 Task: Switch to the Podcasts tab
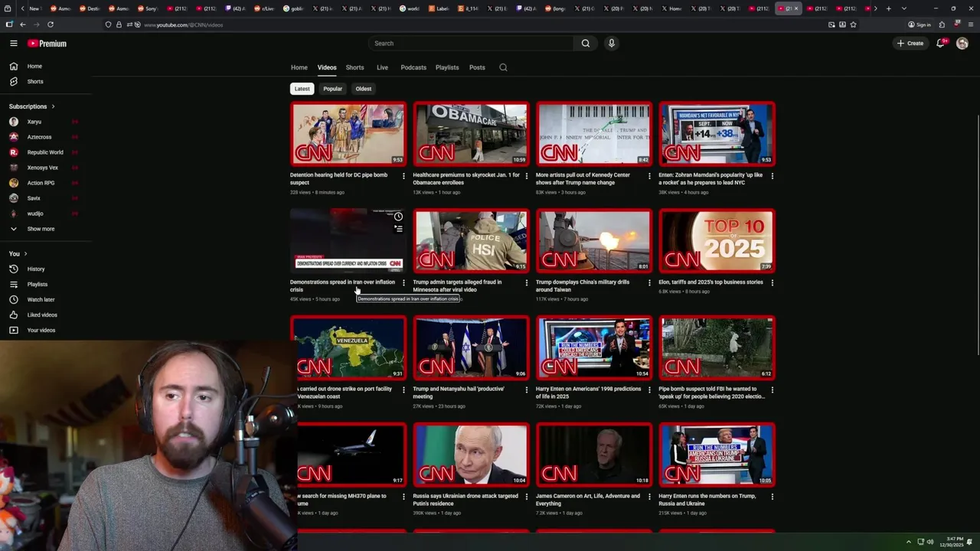point(413,67)
